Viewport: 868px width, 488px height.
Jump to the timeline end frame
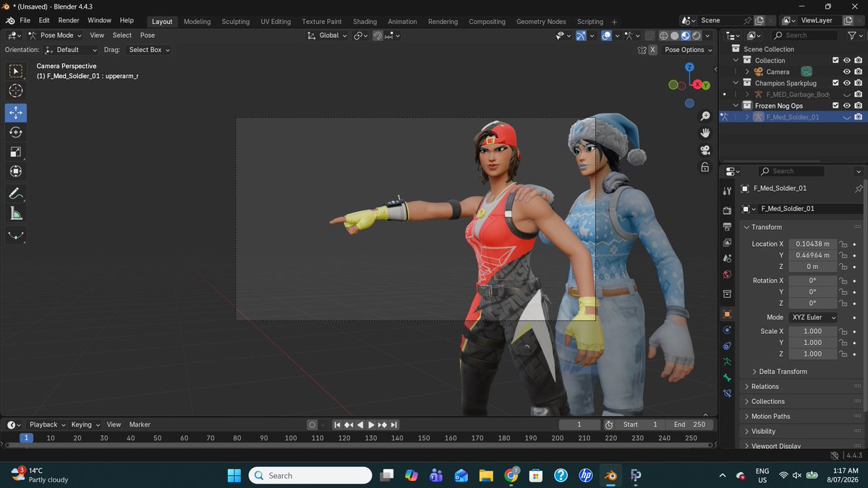[x=394, y=424]
